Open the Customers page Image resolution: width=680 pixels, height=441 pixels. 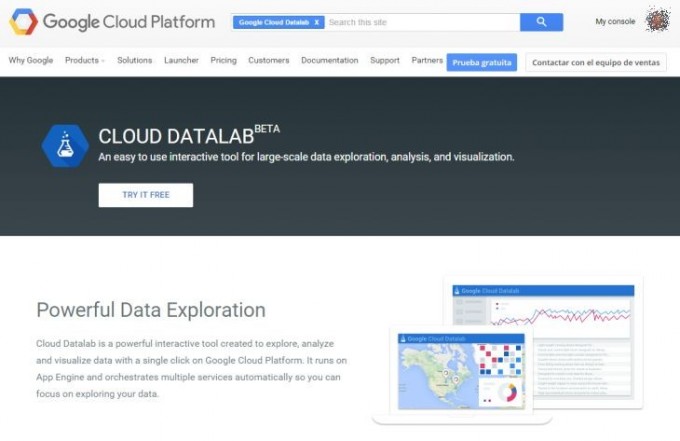pyautogui.click(x=268, y=60)
